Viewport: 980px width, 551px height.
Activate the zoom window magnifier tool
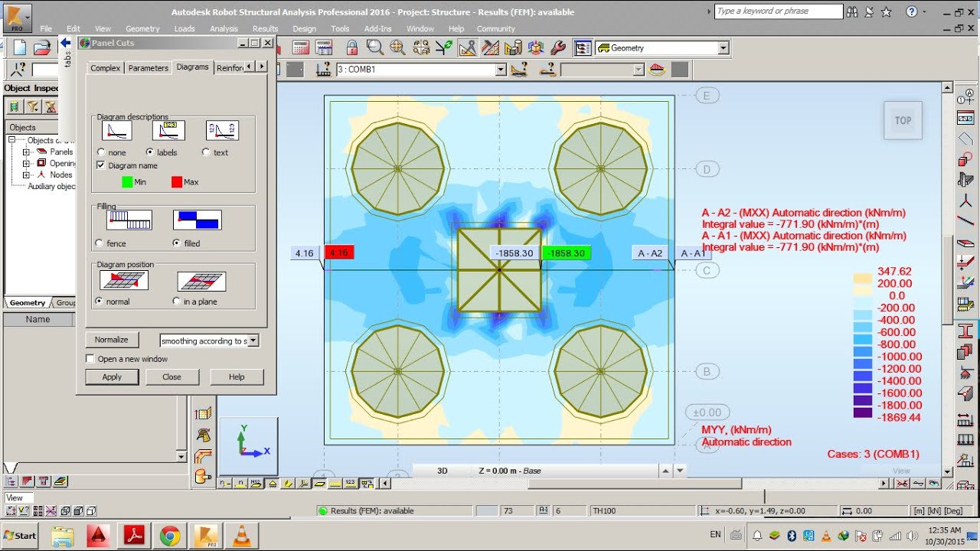coord(374,47)
